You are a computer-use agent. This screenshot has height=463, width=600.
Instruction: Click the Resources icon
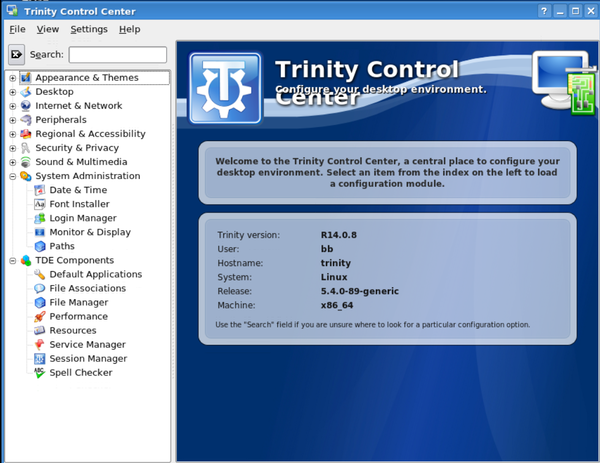[40, 331]
